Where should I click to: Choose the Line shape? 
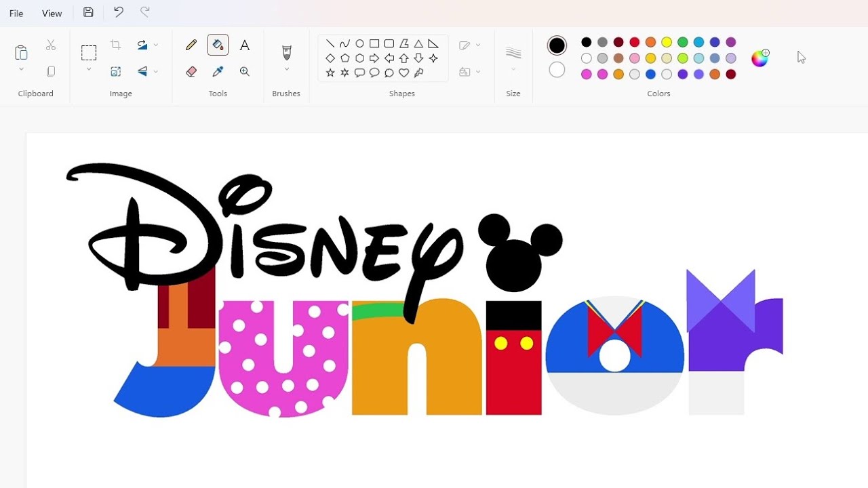330,43
